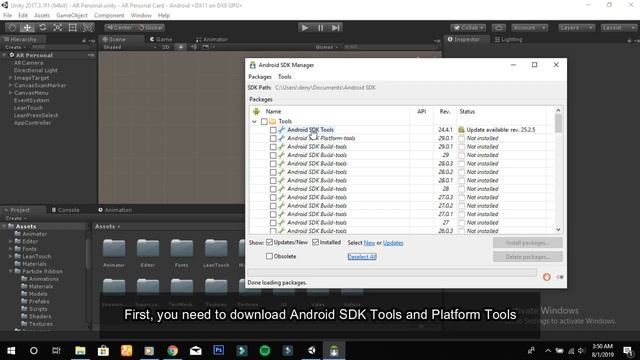The width and height of the screenshot is (640, 360).
Task: Open the Shaded draw mode dropdown
Action: [x=129, y=47]
